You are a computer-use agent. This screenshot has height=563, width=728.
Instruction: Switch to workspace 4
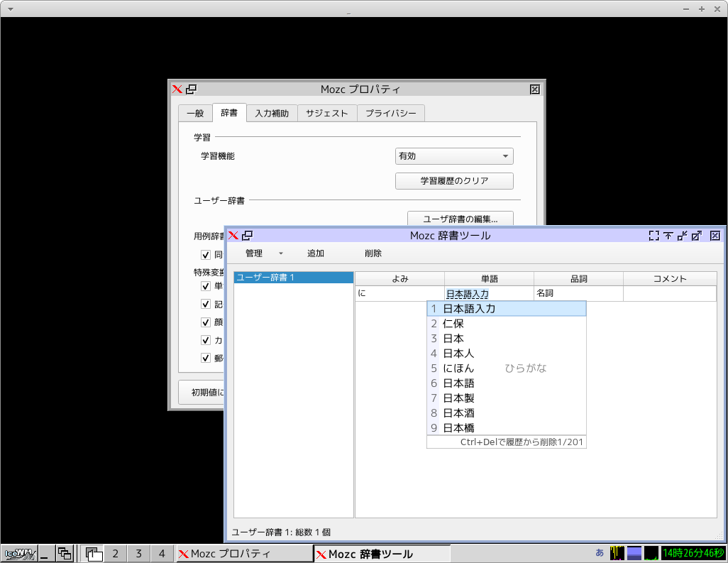162,554
